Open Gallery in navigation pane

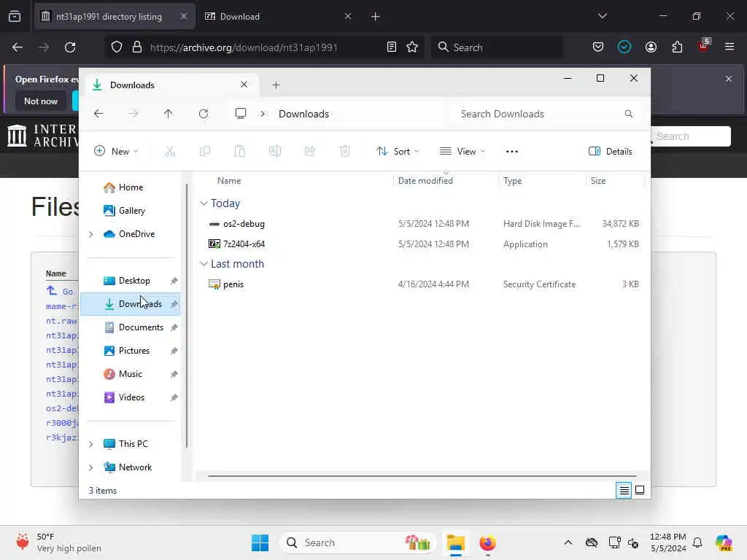(131, 211)
